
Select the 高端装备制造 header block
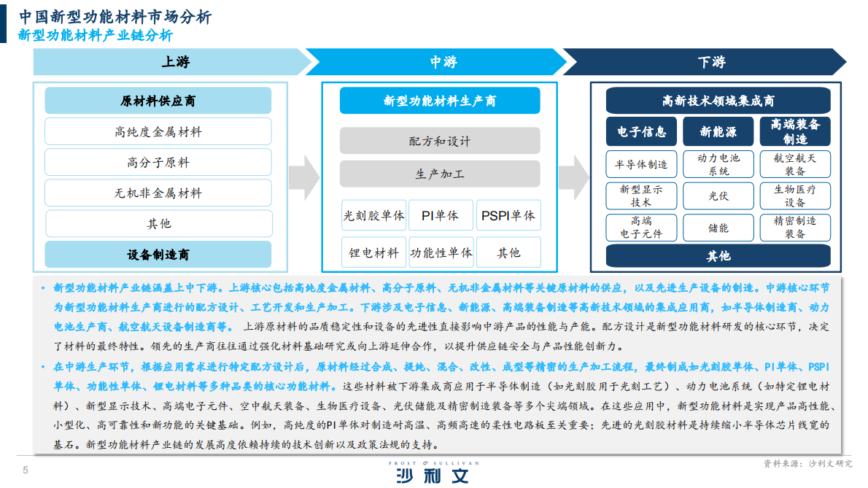pos(794,131)
